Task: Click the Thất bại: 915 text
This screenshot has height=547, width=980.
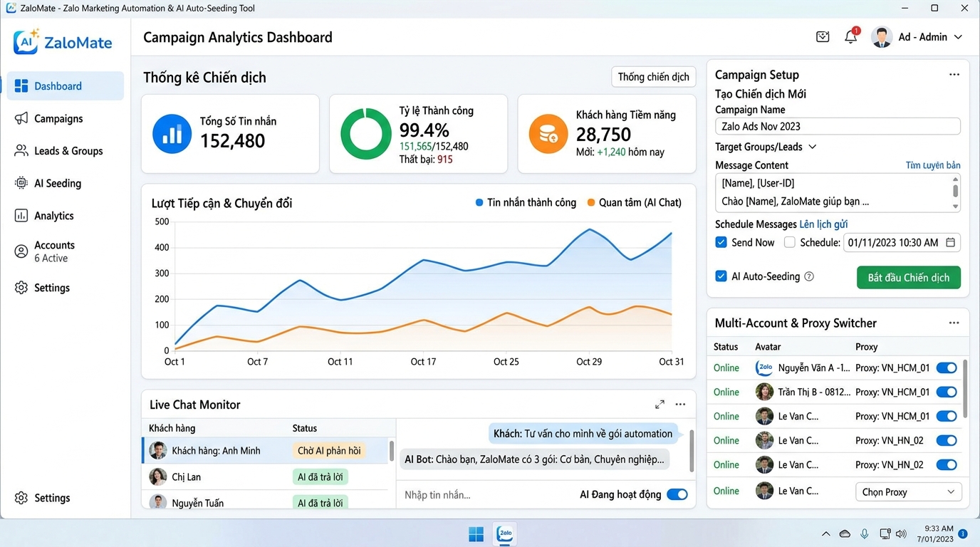Action: coord(426,160)
